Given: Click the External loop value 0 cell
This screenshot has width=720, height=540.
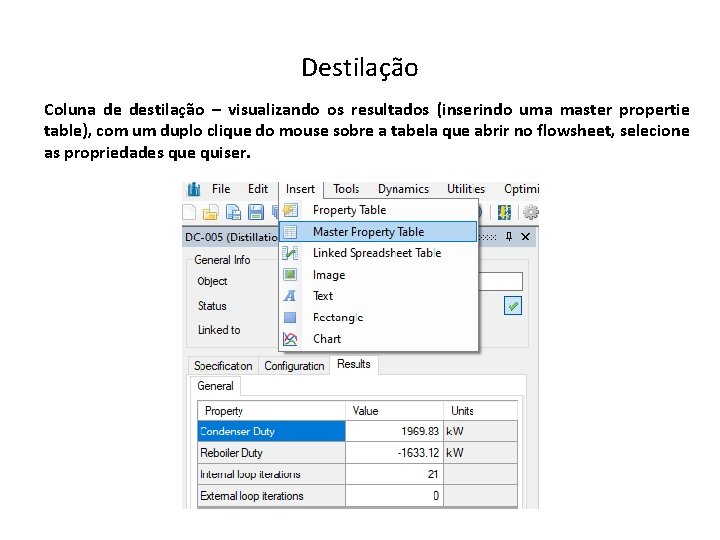Looking at the screenshot, I should pyautogui.click(x=394, y=496).
